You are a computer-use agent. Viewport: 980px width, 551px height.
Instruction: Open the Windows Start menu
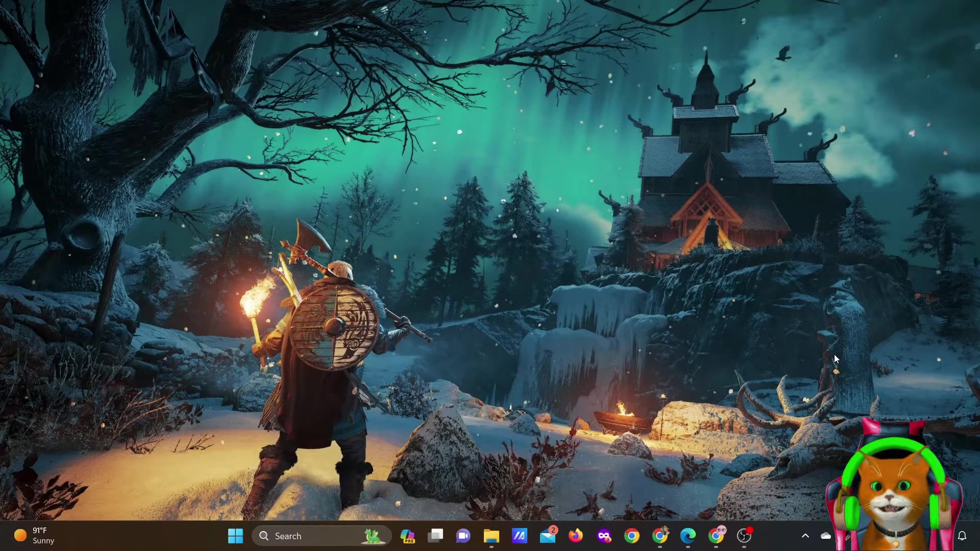click(x=235, y=536)
